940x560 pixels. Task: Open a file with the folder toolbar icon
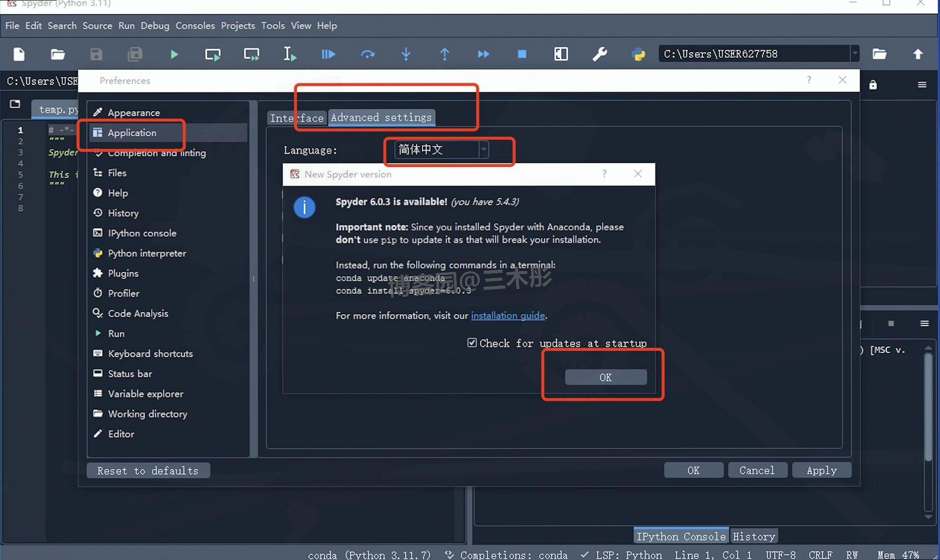coord(58,54)
